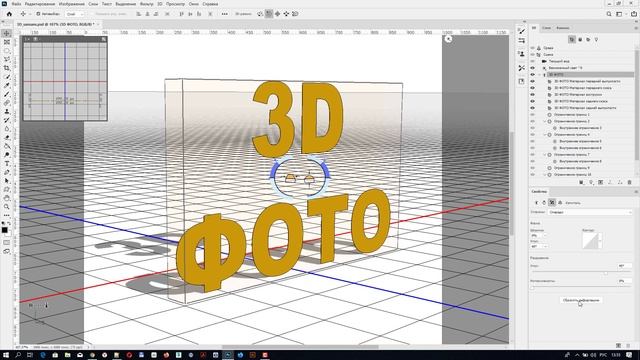The width and height of the screenshot is (640, 360).
Task: Open the 3D menu
Action: [160, 4]
